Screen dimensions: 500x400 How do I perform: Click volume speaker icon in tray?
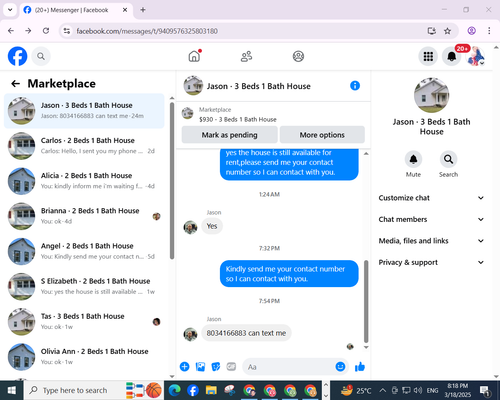click(417, 390)
